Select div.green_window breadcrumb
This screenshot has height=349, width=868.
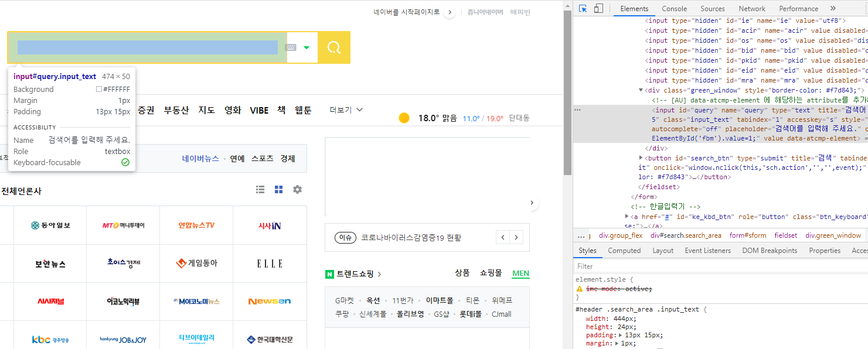pos(833,235)
